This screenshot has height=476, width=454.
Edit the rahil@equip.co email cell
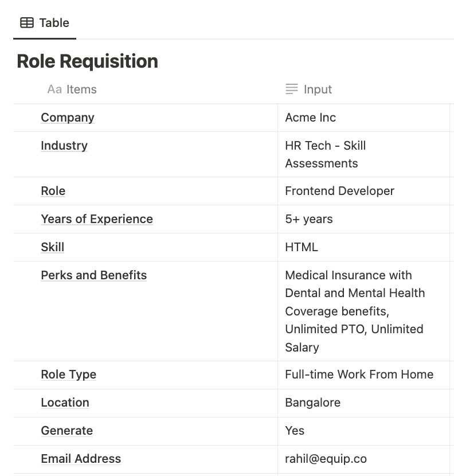click(x=326, y=459)
